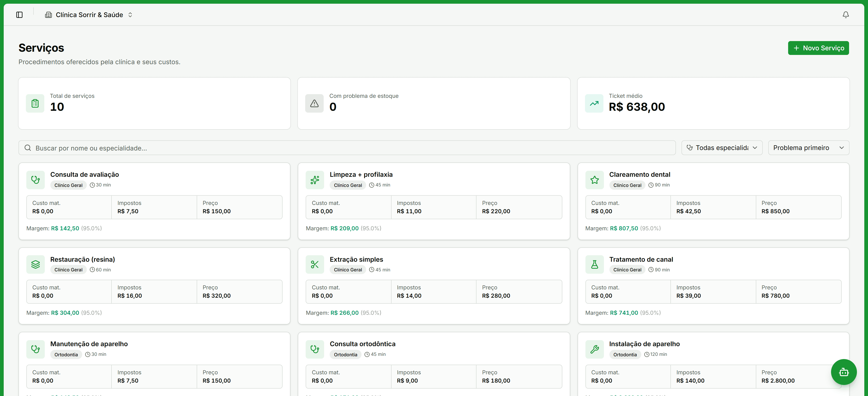The image size is (868, 396).
Task: Click the stethoscope icon of Manutenção de aparelho
Action: (x=35, y=349)
